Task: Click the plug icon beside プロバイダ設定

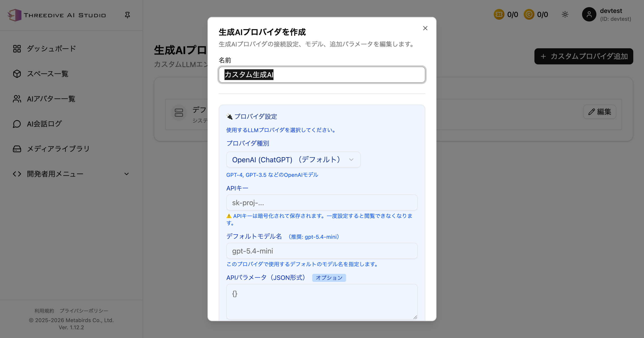Action: click(229, 116)
